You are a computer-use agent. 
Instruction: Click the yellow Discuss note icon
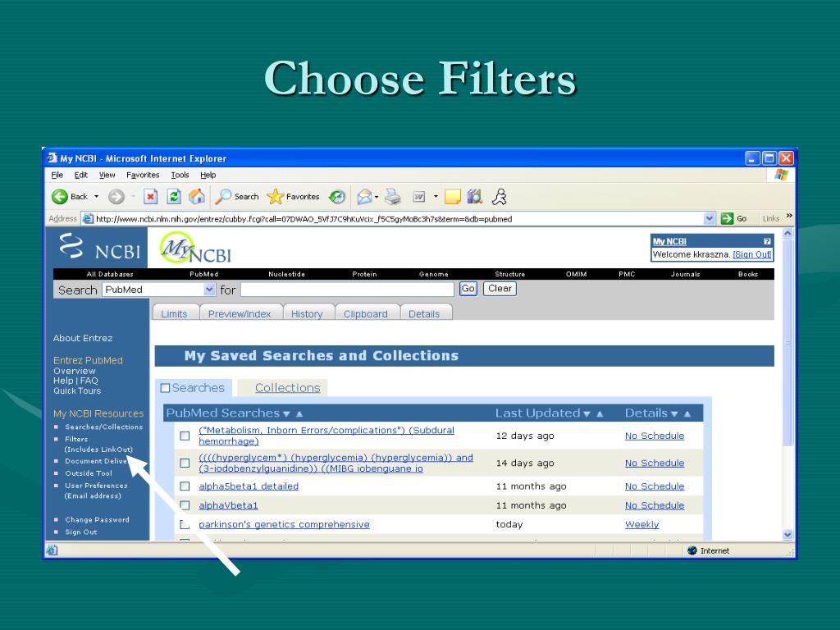tap(453, 197)
